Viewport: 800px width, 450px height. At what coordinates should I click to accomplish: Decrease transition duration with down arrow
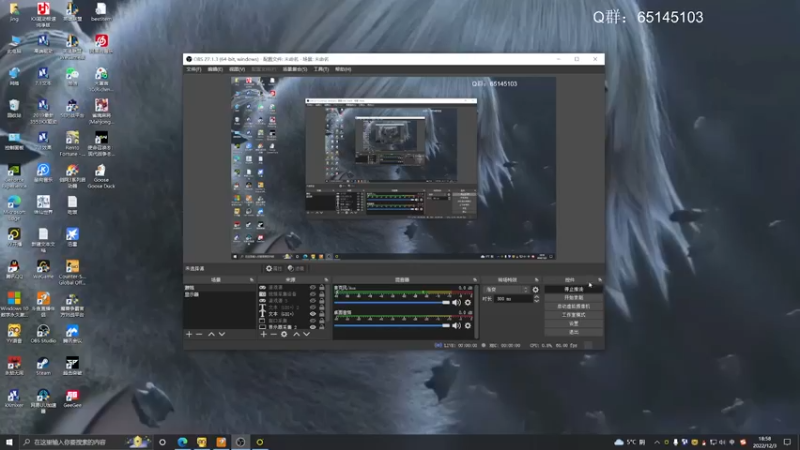pos(536,301)
